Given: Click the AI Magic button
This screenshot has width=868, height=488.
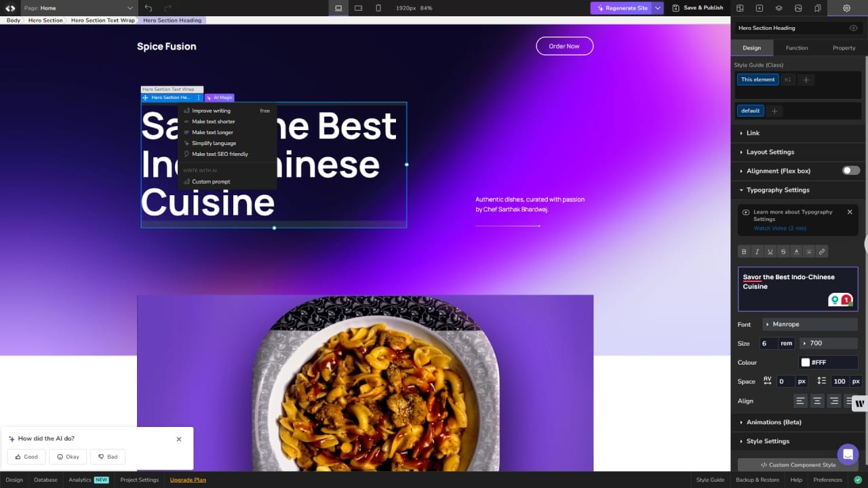Looking at the screenshot, I should click(220, 98).
